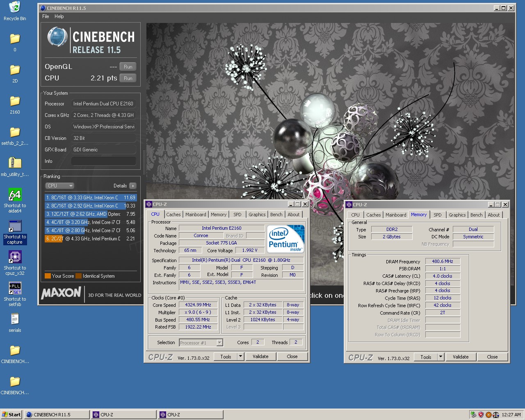The width and height of the screenshot is (525, 420).
Task: Open the 2D folder on desktop
Action: [x=15, y=70]
